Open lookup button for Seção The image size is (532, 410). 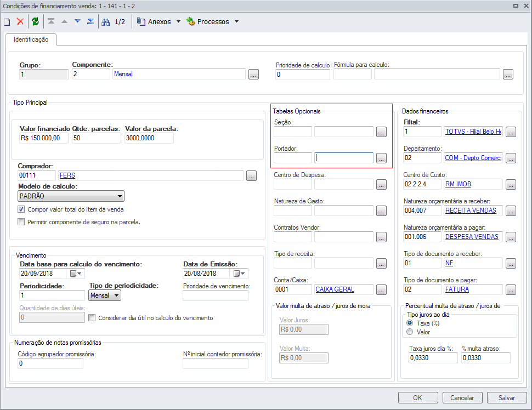[381, 132]
